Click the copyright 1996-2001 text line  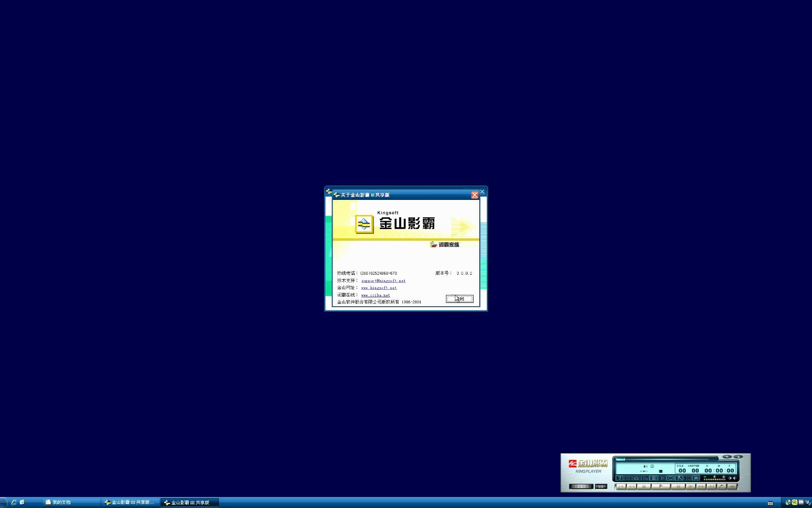379,302
